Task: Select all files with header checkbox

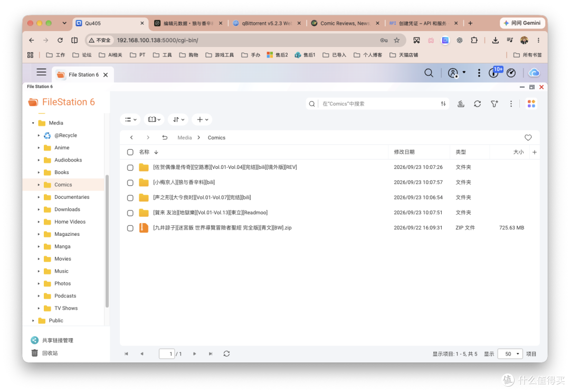Action: coord(130,152)
